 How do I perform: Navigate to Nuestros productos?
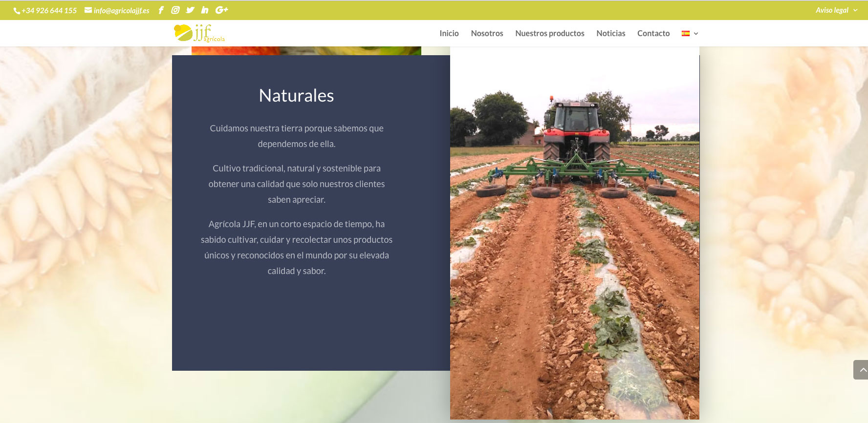tap(549, 33)
